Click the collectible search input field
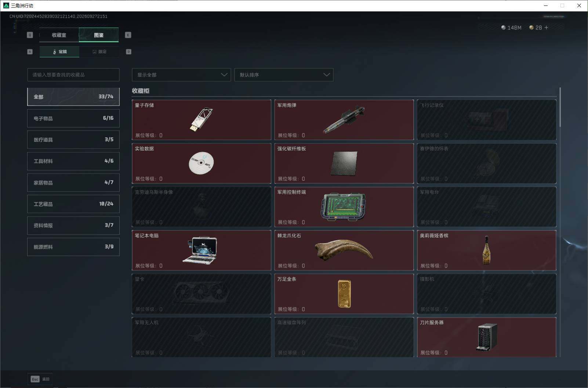The image size is (588, 388). tap(73, 75)
